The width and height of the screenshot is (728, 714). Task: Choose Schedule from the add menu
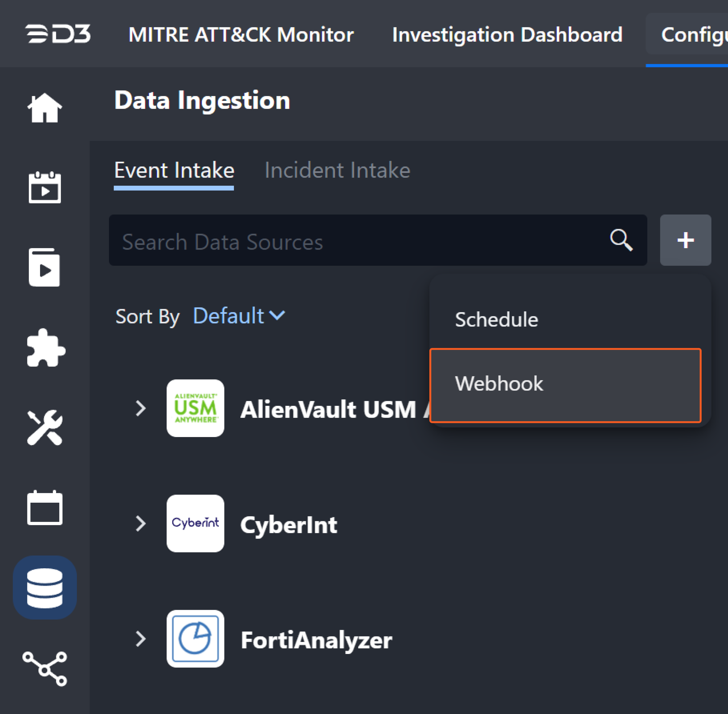tap(496, 319)
